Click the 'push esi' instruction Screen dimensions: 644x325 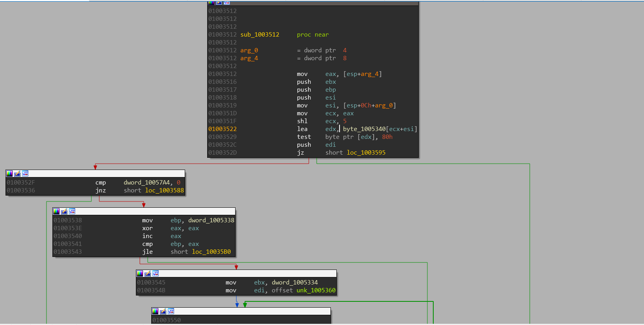point(317,98)
